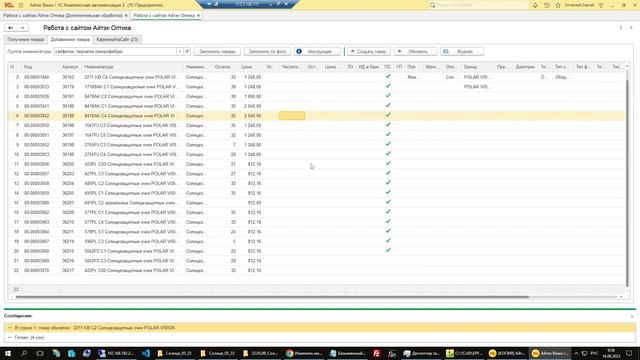The height and width of the screenshot is (360, 640).
Task: Toggle ПС checkmark in row 36215
Action: (x=388, y=251)
